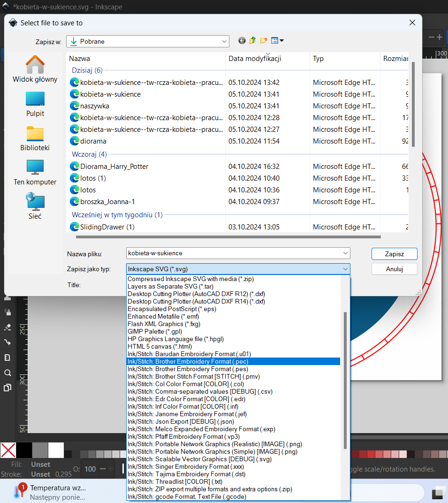Select the Eraser tool in Inkscape toolbar
This screenshot has height=503, width=448.
click(8, 327)
